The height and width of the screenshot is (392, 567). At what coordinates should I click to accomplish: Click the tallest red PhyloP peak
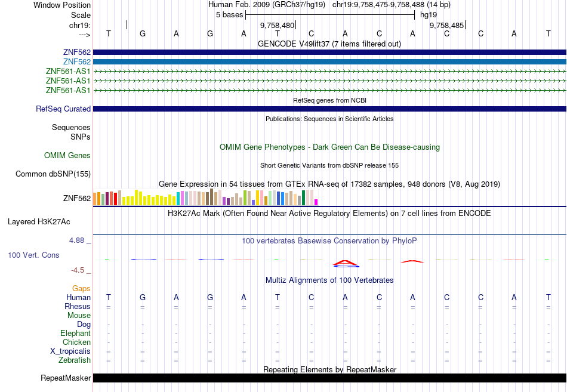(346, 263)
